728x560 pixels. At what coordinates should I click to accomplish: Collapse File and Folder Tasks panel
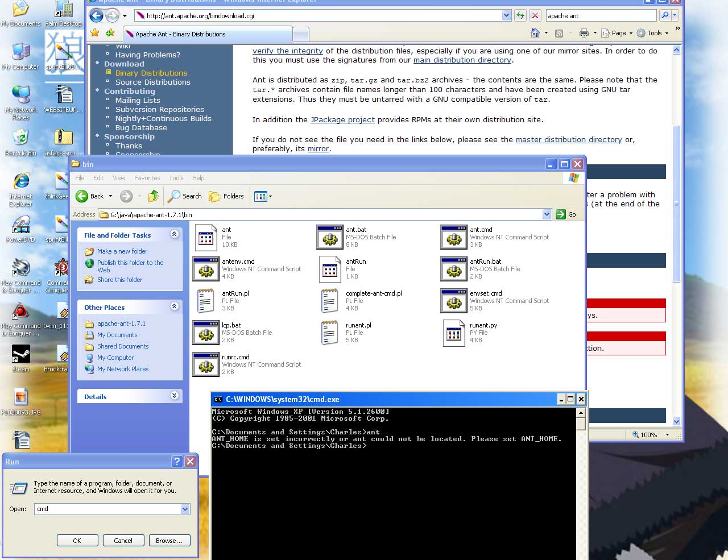point(175,234)
